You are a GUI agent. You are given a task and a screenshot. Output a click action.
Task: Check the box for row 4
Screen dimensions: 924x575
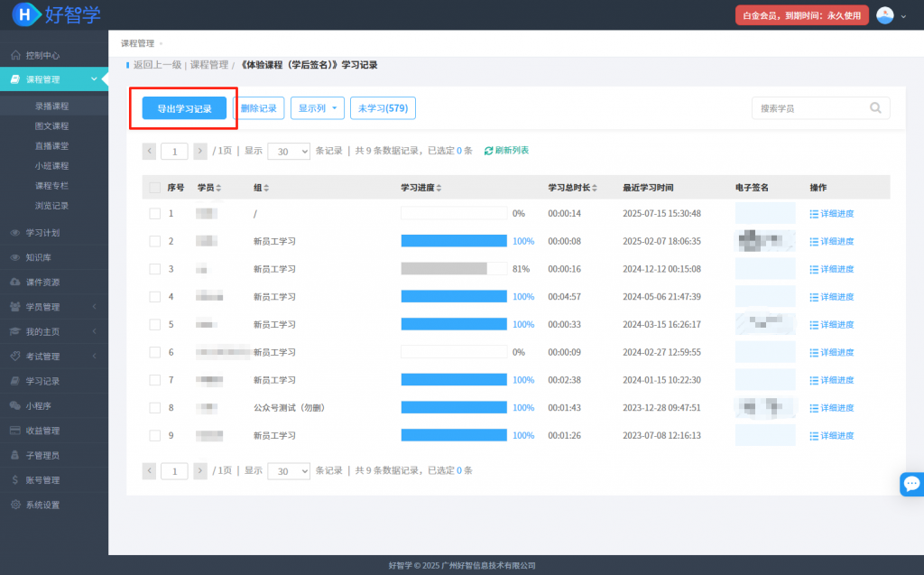[x=155, y=297]
